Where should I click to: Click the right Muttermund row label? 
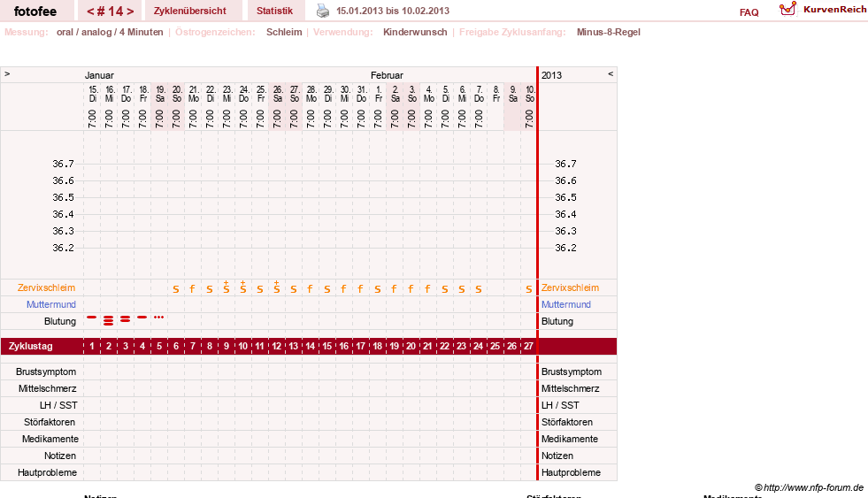[565, 304]
